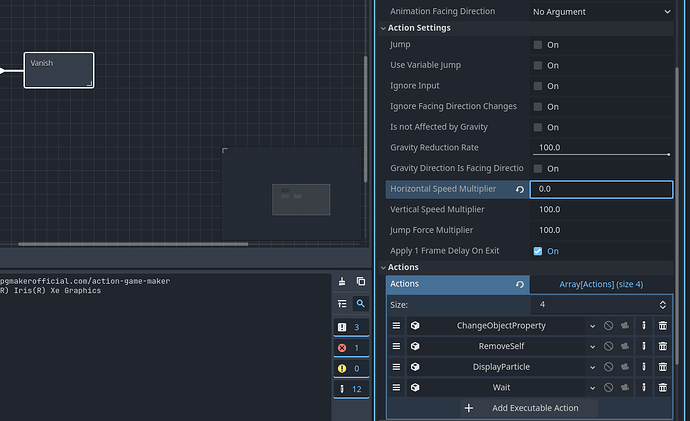Click the Array[Actions] (size 4) button
Screen dimensions: 690x421
tap(600, 284)
